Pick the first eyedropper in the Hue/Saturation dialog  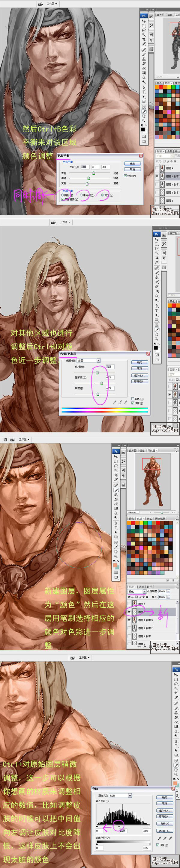click(115, 402)
